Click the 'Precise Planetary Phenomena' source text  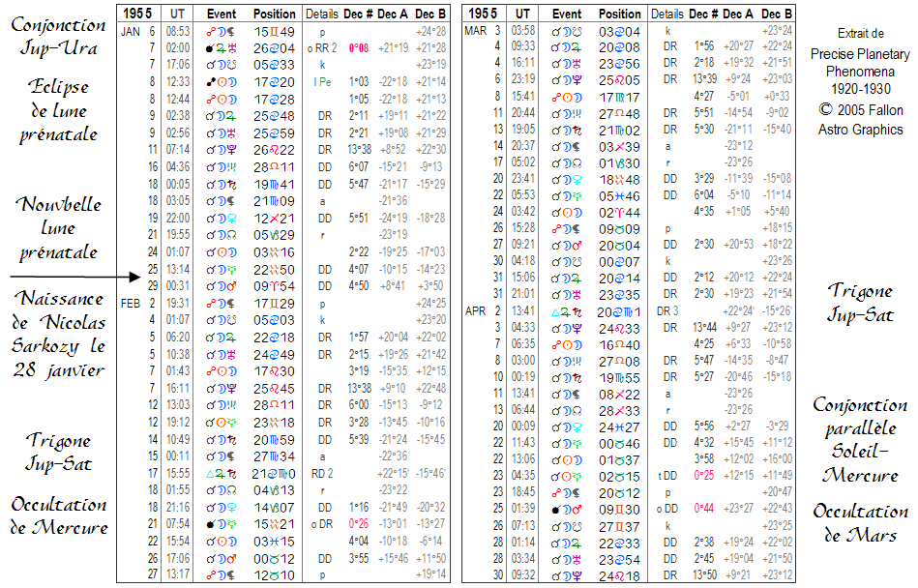tap(860, 63)
